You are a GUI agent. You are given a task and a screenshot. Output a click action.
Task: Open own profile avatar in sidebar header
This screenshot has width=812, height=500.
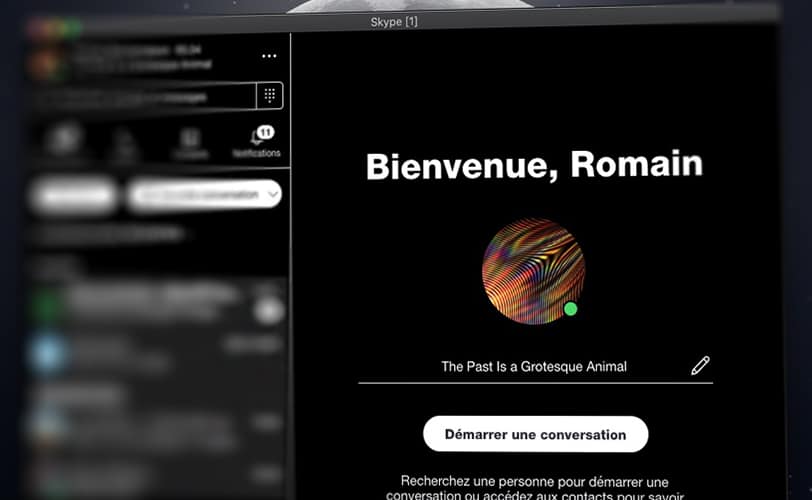pos(46,64)
